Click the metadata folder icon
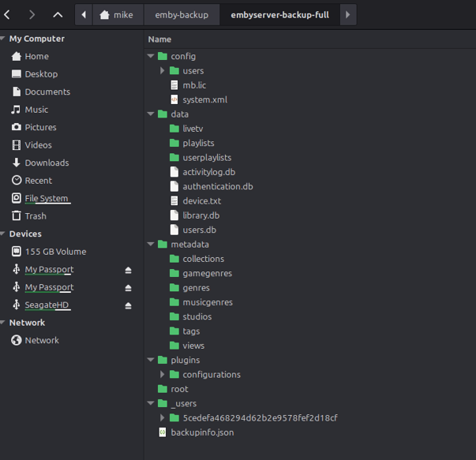 coord(163,245)
